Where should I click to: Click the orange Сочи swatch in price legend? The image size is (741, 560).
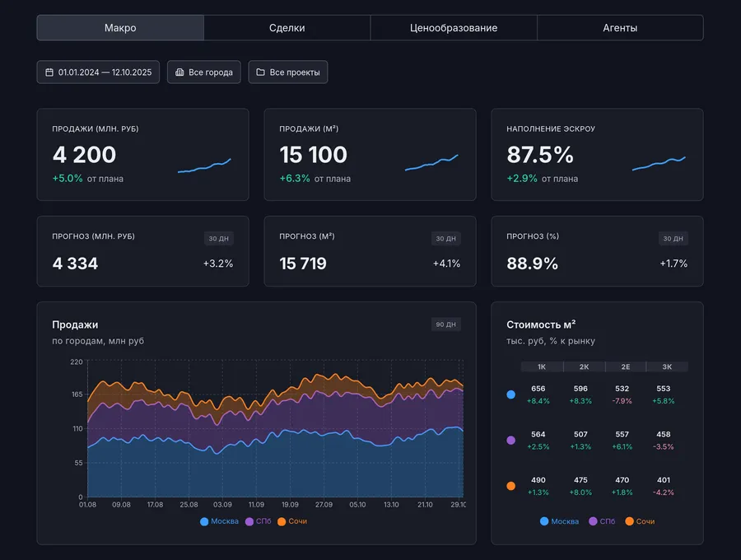630,521
